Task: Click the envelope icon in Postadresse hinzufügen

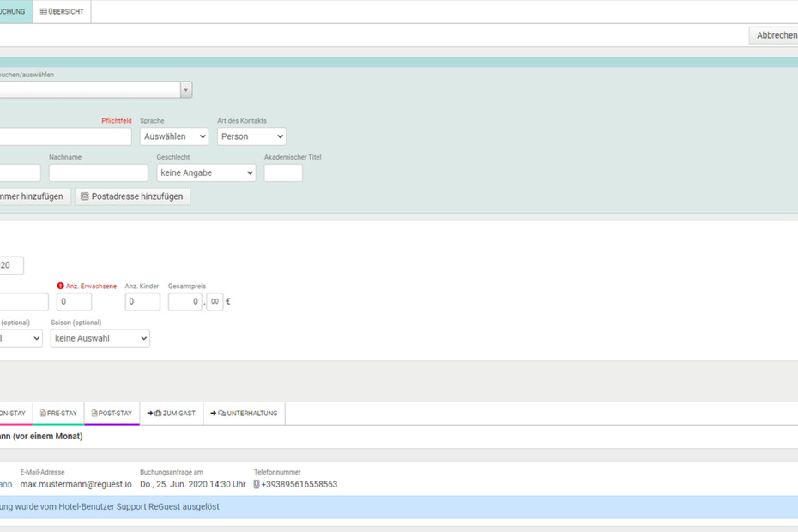Action: [84, 196]
